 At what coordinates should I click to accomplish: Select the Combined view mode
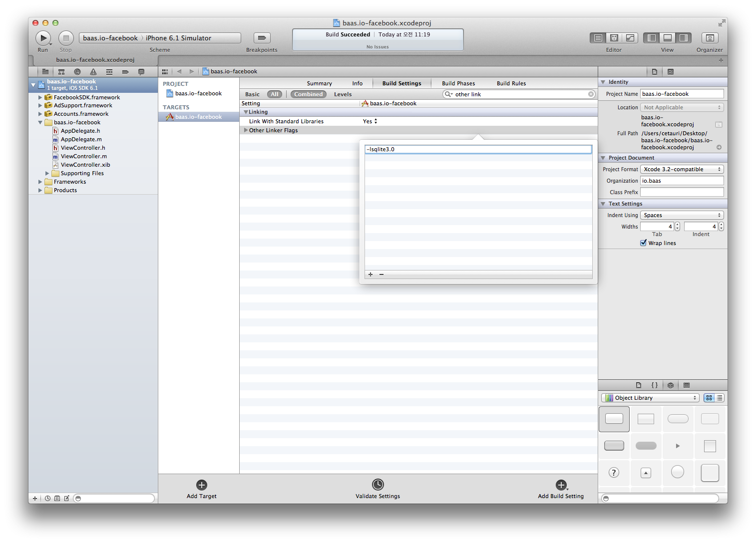(x=309, y=94)
